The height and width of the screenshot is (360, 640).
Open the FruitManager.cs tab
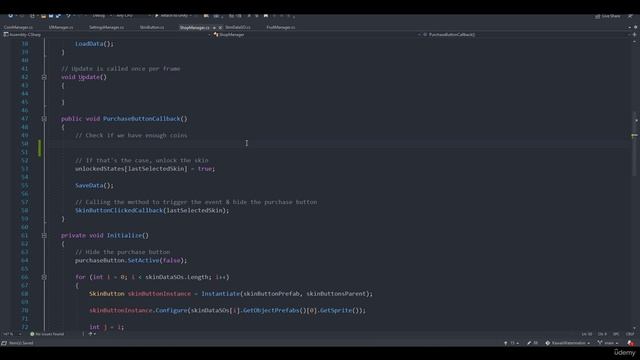(x=281, y=27)
